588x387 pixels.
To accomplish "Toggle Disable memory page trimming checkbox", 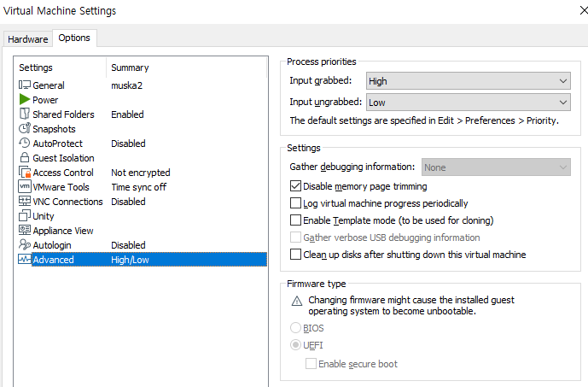I will click(x=295, y=186).
